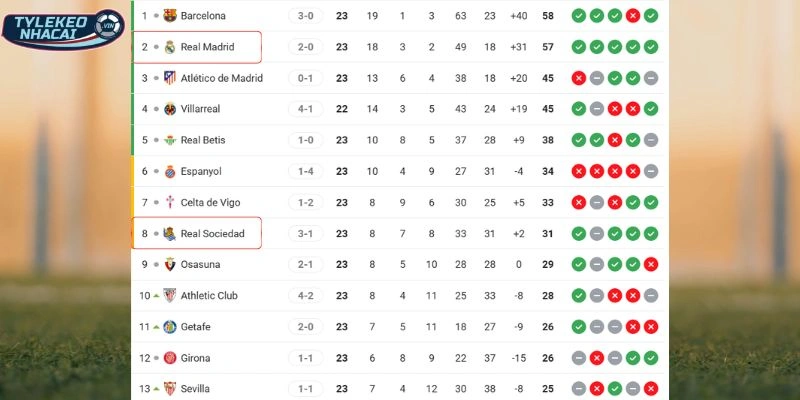This screenshot has height=400, width=800.
Task: Open the Sevilla team page
Action: [195, 388]
